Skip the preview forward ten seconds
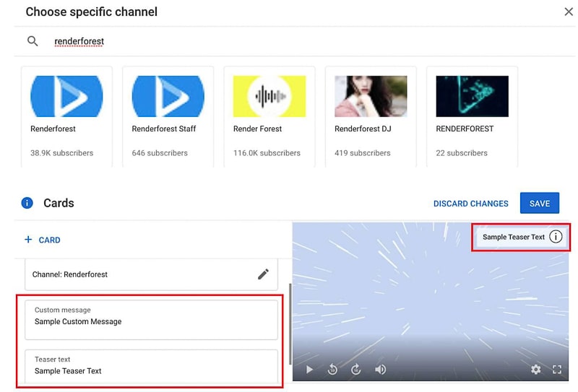Screen dimensions: 578x392 tap(356, 369)
